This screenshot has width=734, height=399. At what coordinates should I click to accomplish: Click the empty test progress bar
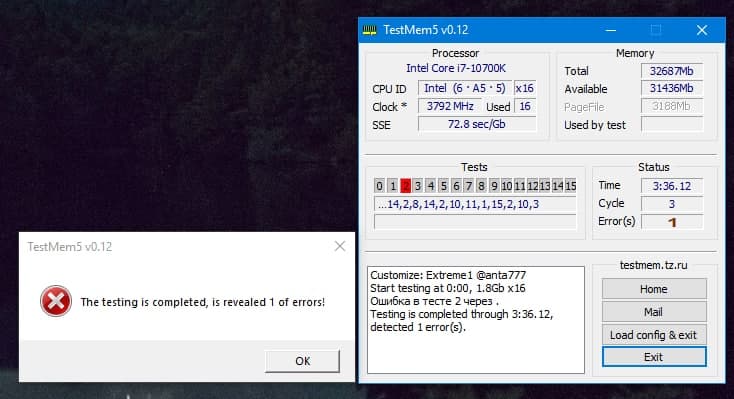coord(475,222)
